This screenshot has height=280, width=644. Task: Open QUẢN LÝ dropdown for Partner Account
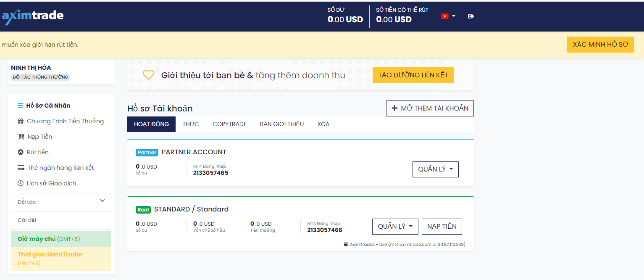(435, 169)
